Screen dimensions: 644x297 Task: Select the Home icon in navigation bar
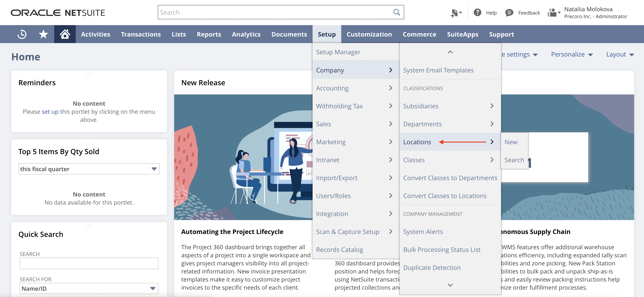point(65,34)
